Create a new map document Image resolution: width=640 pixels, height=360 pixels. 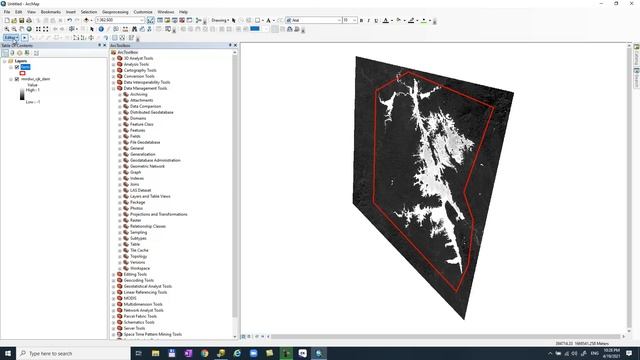tap(7, 20)
